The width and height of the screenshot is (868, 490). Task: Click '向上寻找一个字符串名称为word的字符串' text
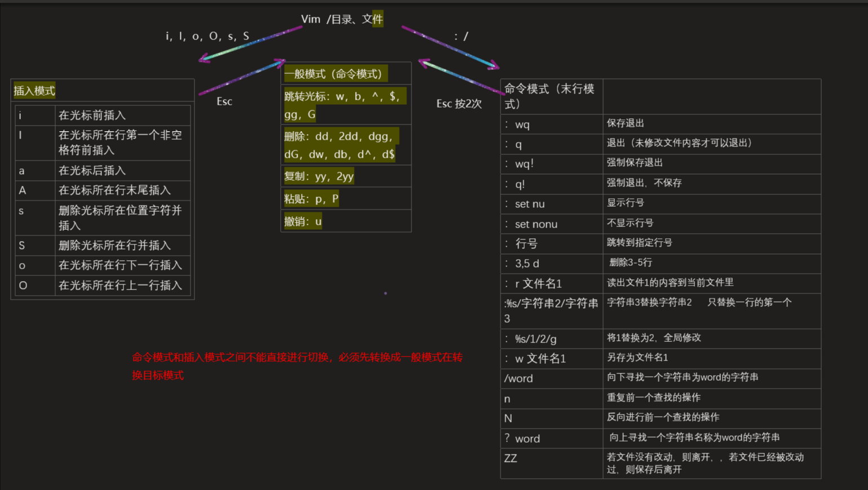coord(694,438)
